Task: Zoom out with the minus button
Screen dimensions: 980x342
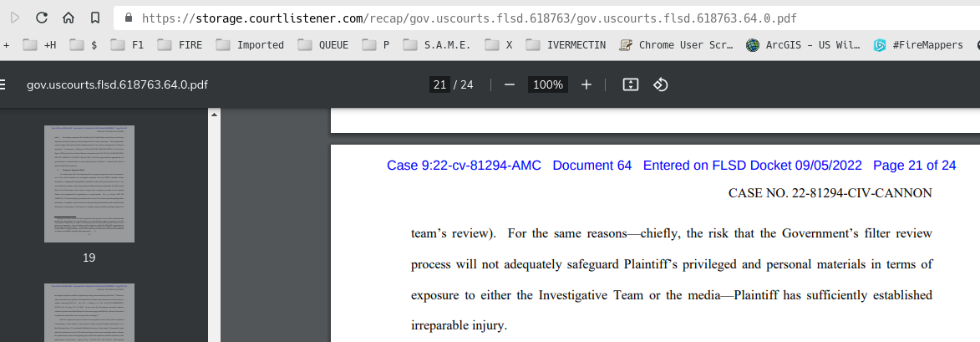Action: coord(510,84)
